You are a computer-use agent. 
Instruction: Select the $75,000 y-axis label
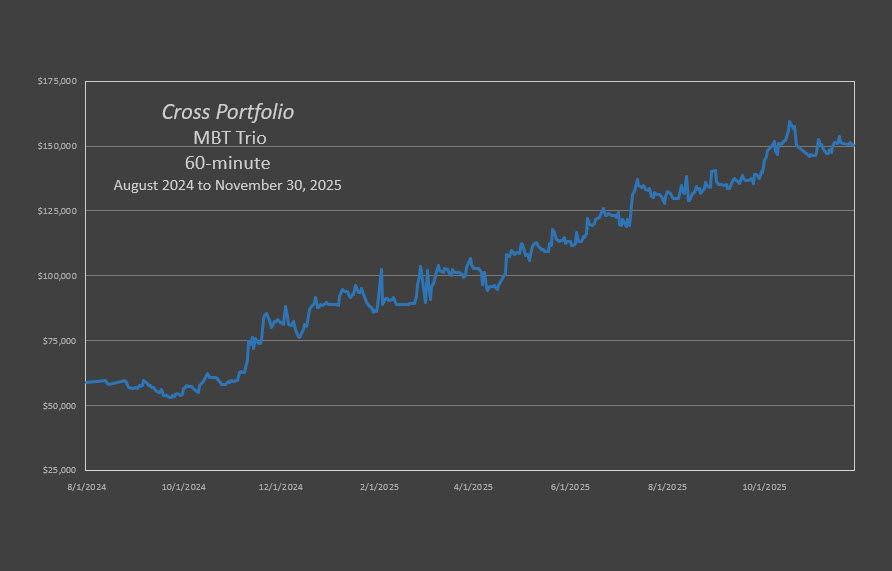(61, 341)
